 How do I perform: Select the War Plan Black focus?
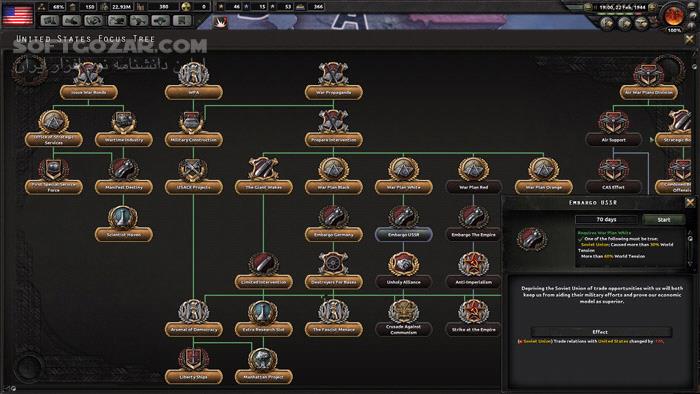pyautogui.click(x=333, y=187)
